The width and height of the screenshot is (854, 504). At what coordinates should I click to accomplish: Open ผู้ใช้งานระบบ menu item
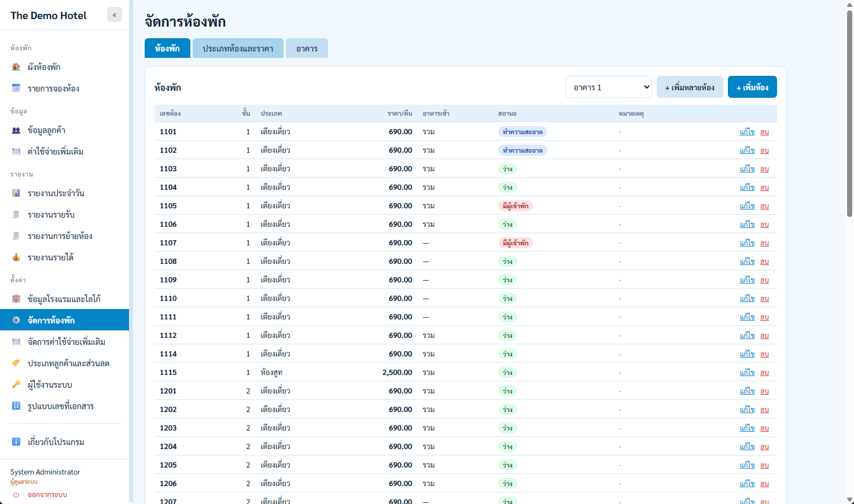(x=65, y=385)
